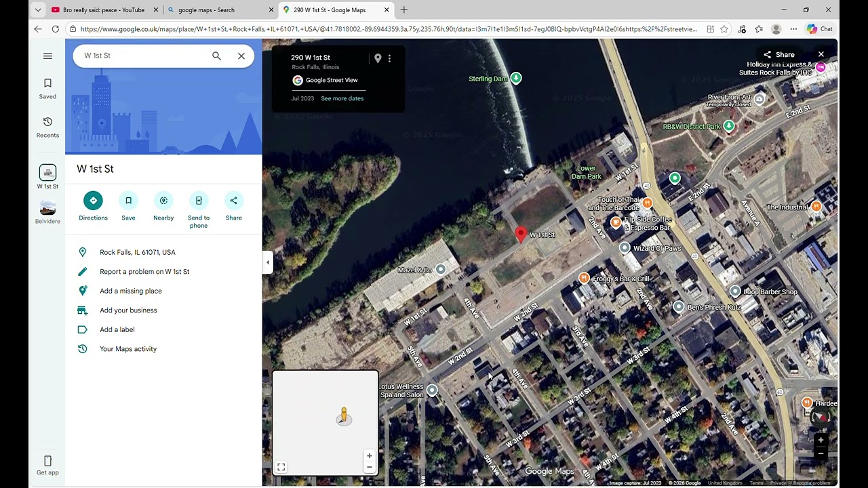This screenshot has width=868, height=488.
Task: Click the Rock Falls, IL 61071 address row
Action: [x=163, y=252]
